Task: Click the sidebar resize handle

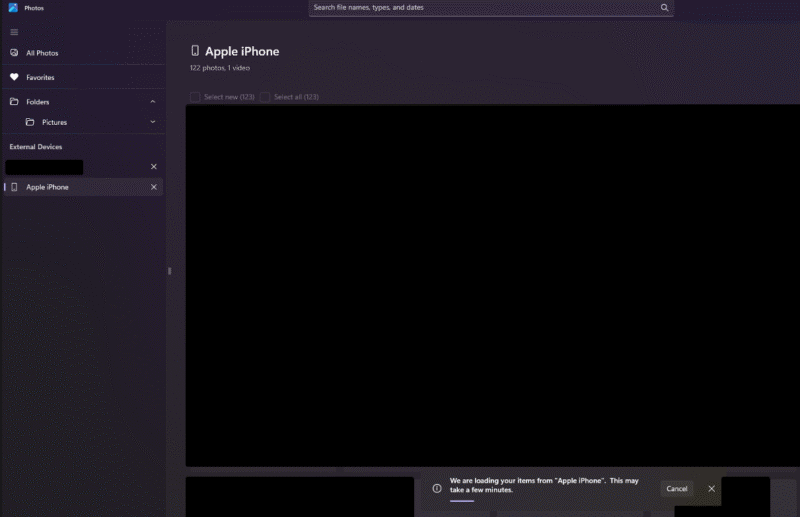Action: point(169,271)
